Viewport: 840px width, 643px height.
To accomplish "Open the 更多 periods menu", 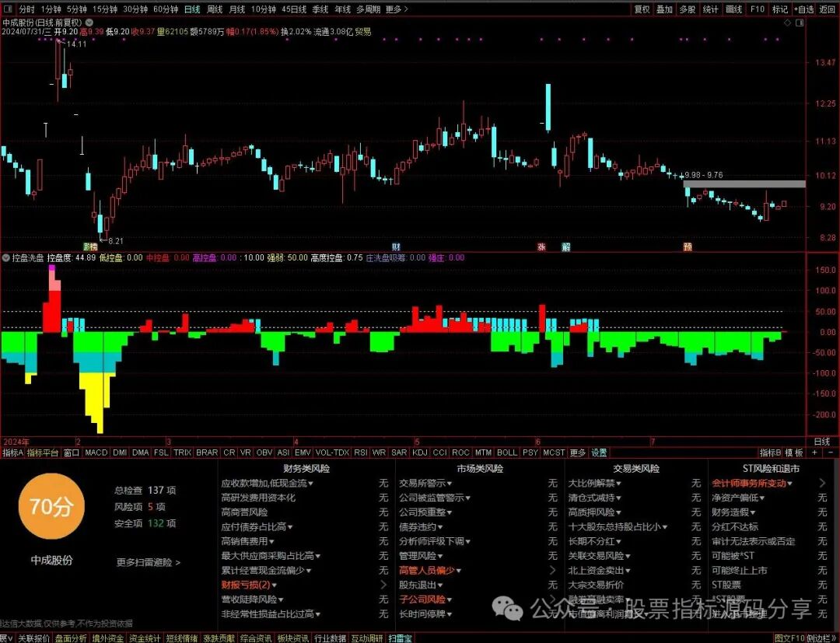I will (x=397, y=9).
